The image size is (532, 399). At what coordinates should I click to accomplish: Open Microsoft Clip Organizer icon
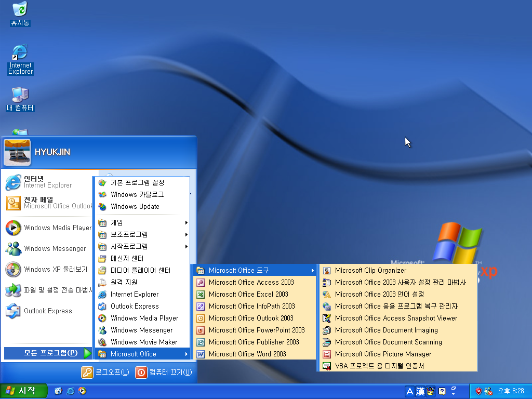click(x=327, y=270)
